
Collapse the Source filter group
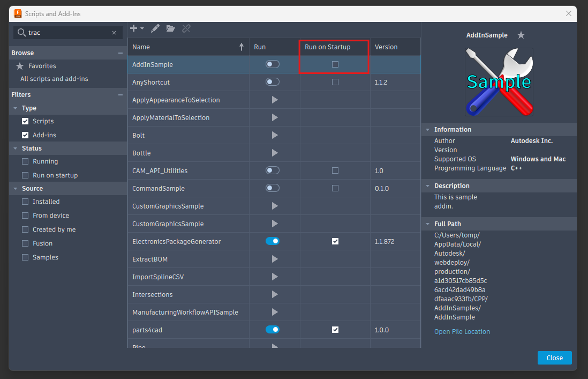[16, 188]
